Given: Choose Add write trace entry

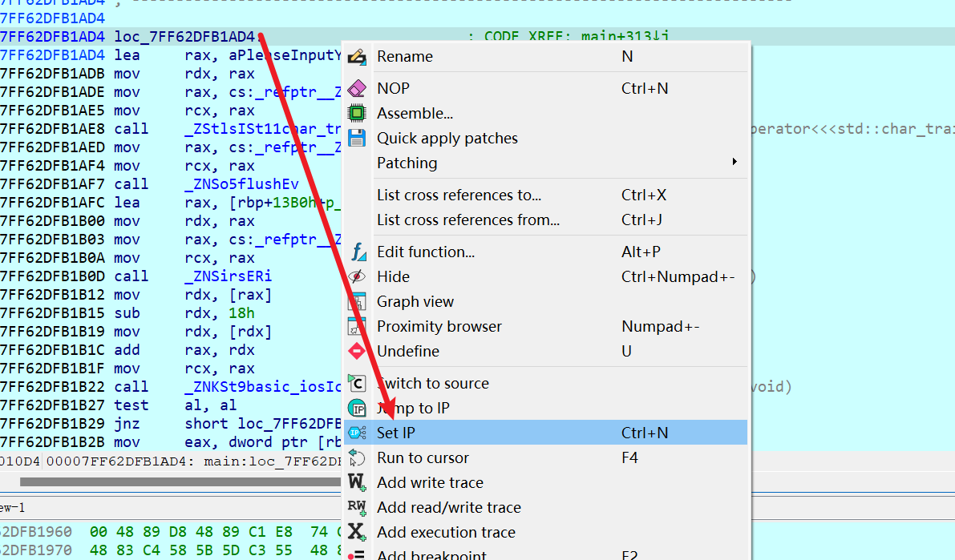Looking at the screenshot, I should point(546,483).
